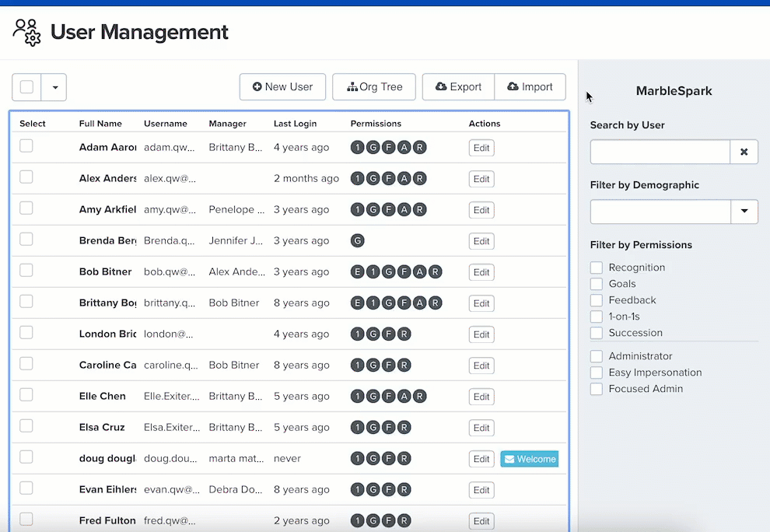
Task: Click the 'R' permission badge in London's row
Action: [404, 334]
